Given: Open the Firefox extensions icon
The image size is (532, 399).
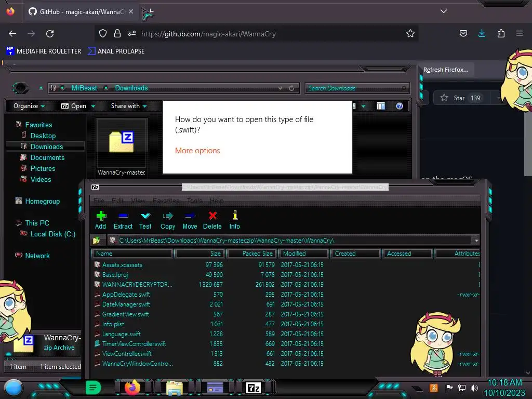Looking at the screenshot, I should [x=501, y=33].
